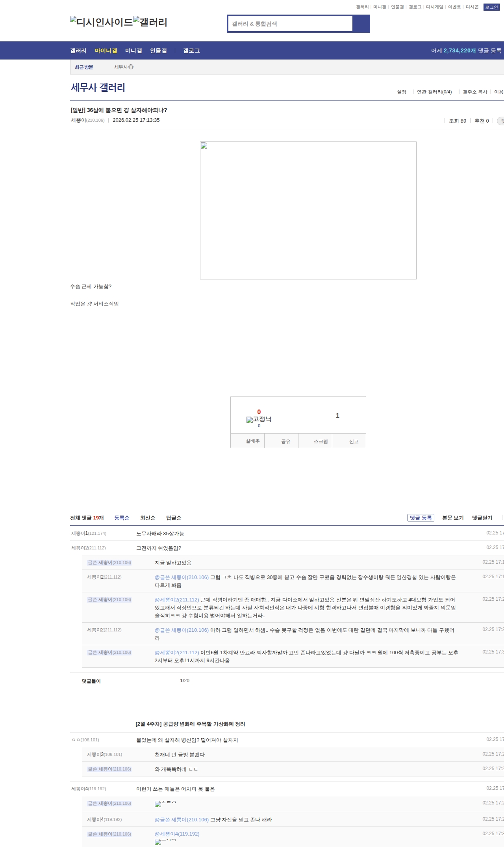Click 갤주소 복사 to copy gallery address
504x847 pixels.
pos(475,92)
